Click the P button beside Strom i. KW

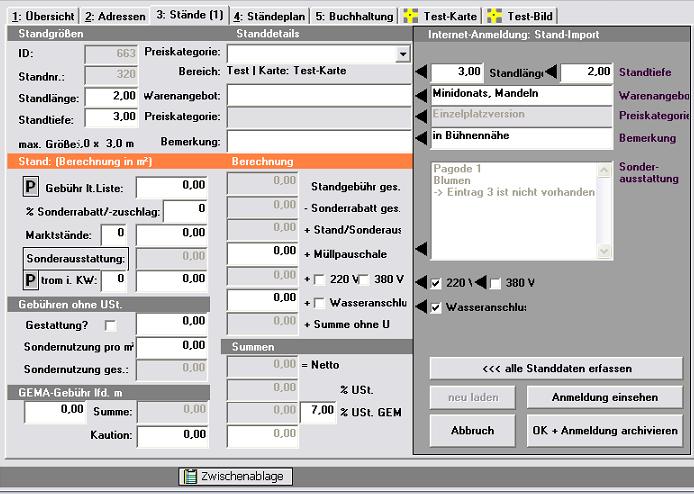(31, 280)
